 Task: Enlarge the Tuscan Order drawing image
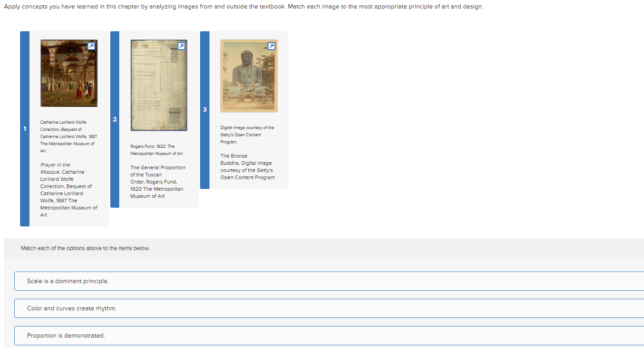click(181, 46)
